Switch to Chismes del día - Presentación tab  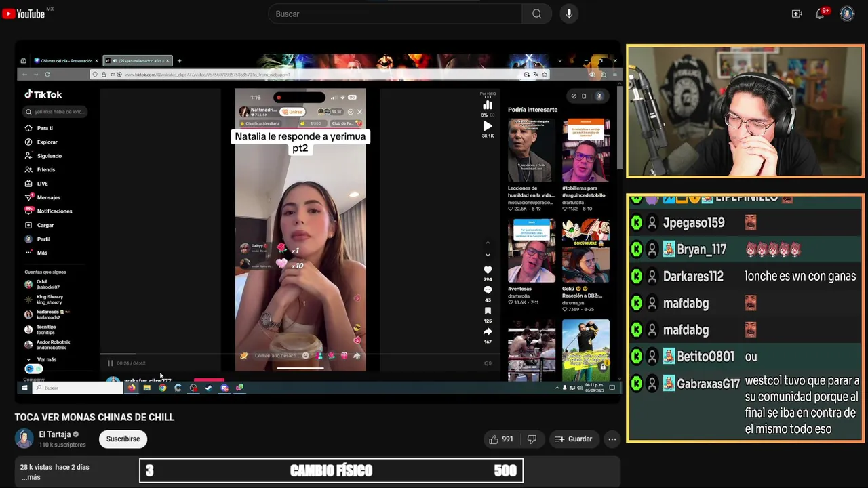(x=66, y=61)
